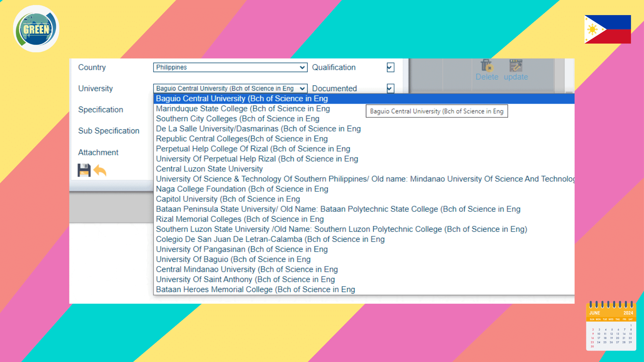Collapse the University dropdown arrow
644x362 pixels.
(x=302, y=88)
